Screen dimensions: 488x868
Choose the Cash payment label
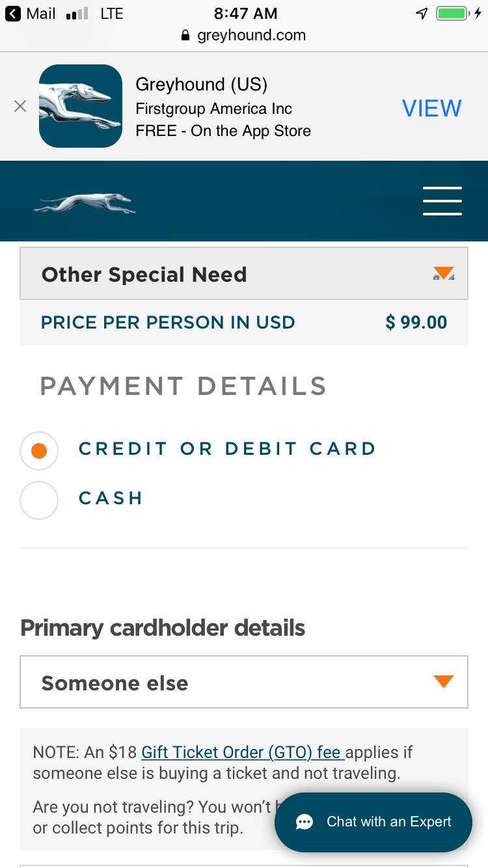111,498
